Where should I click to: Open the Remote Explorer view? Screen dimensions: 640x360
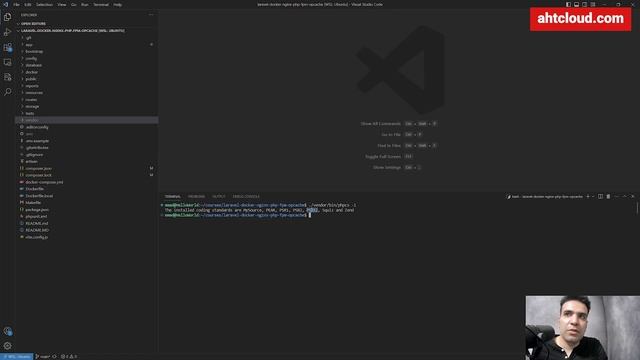(7, 62)
